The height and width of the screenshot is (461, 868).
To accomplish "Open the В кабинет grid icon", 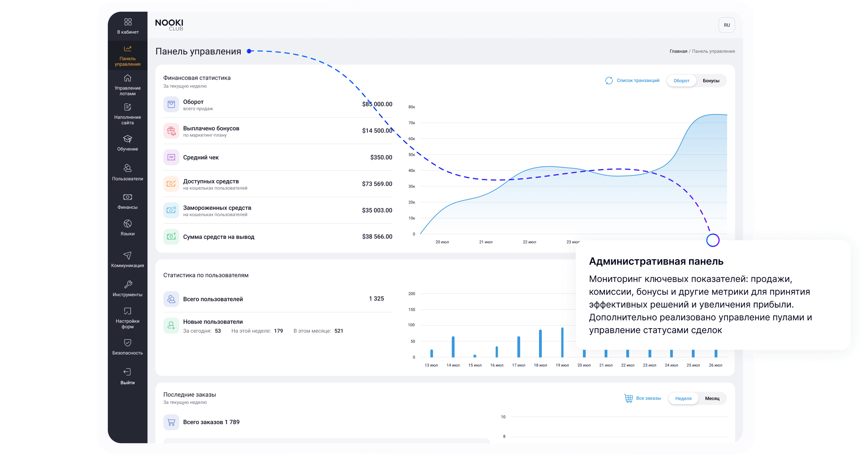I will (x=128, y=22).
